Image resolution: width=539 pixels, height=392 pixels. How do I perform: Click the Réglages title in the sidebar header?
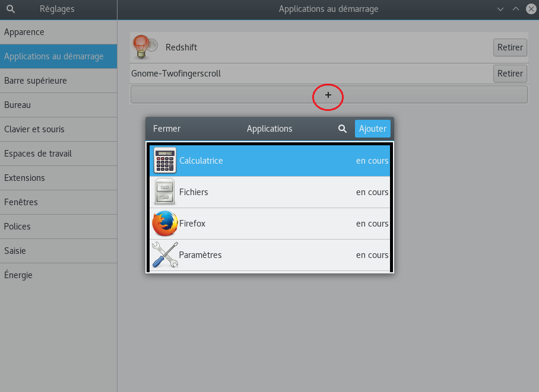point(57,9)
